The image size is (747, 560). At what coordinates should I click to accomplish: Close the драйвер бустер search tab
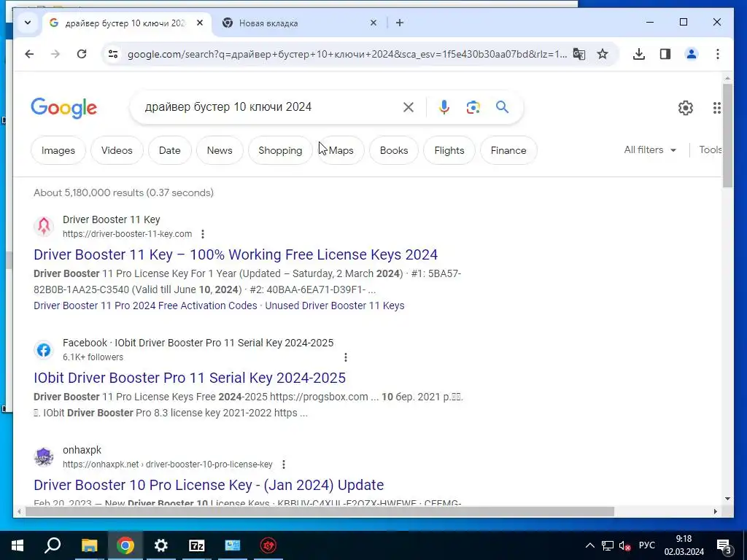coord(200,23)
